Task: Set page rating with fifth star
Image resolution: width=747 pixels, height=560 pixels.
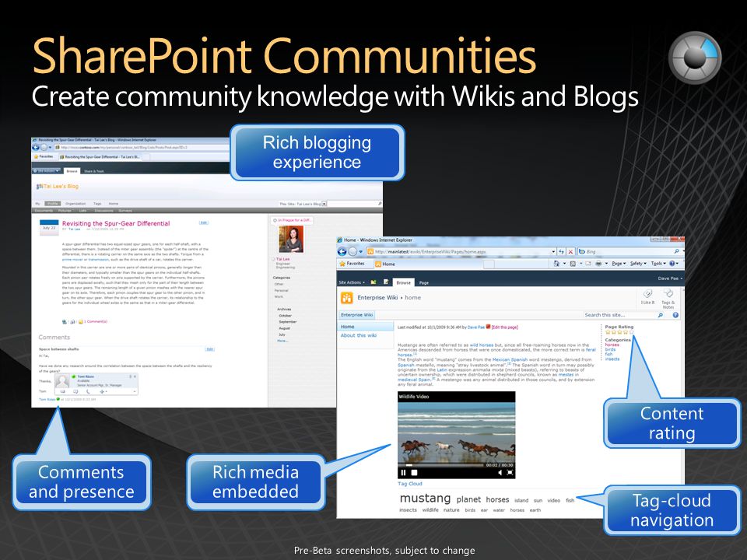Action: pyautogui.click(x=632, y=332)
